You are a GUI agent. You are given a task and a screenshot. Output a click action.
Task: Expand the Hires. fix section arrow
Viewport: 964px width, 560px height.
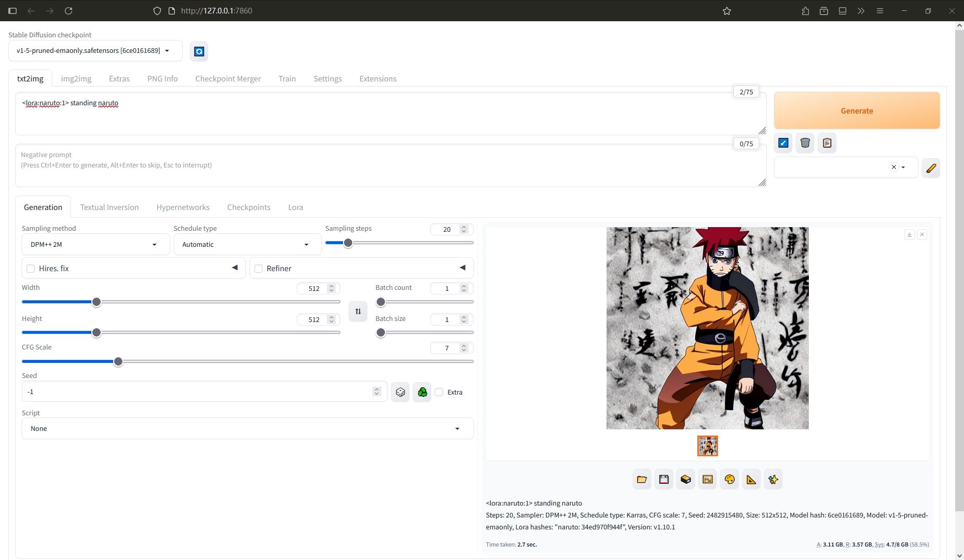pyautogui.click(x=235, y=268)
